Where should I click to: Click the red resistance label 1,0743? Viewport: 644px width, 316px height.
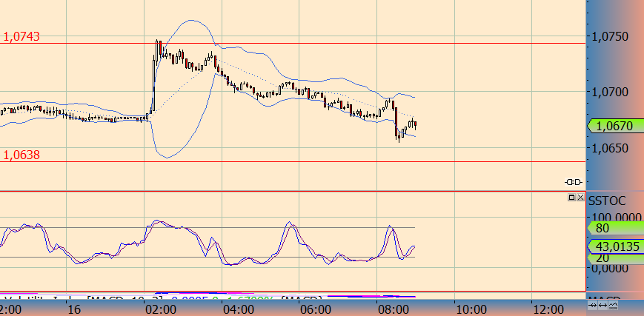click(21, 37)
